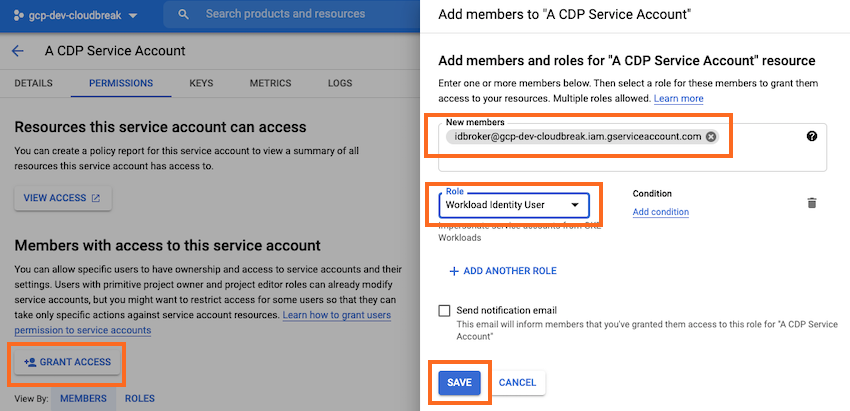The image size is (850, 411).
Task: Click the Grant Access button
Action: click(67, 361)
